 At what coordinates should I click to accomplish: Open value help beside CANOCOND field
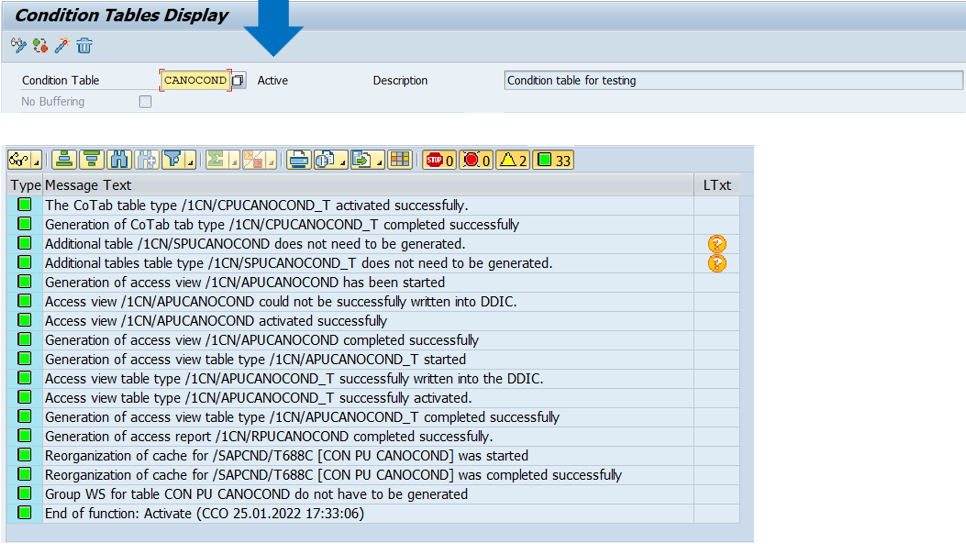tap(238, 80)
